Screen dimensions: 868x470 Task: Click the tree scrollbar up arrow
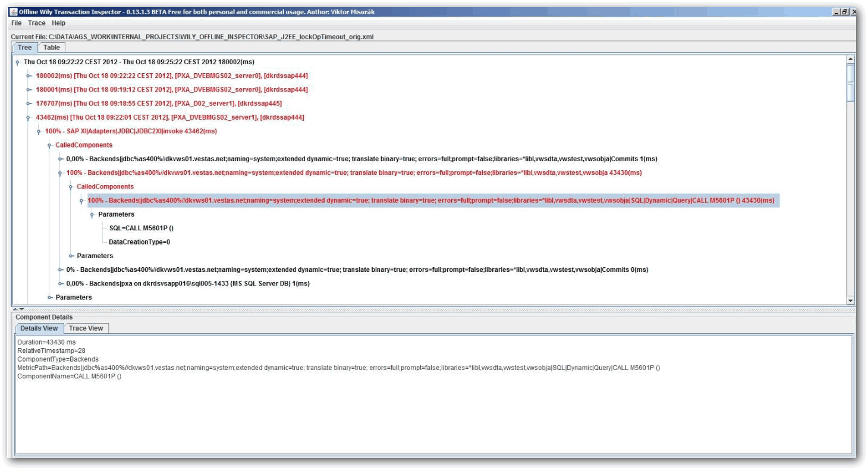click(850, 59)
